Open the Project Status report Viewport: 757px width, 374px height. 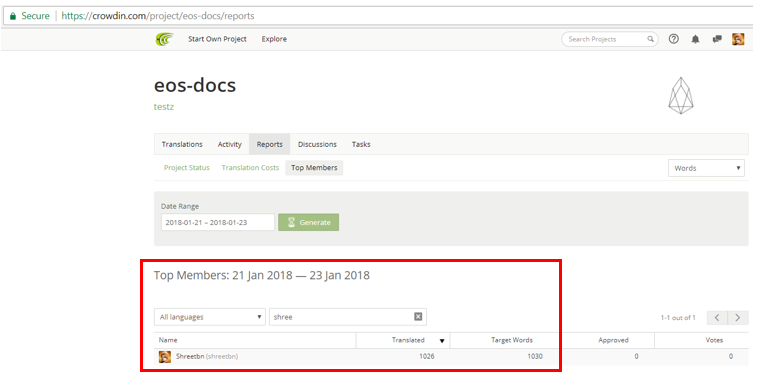click(x=187, y=168)
